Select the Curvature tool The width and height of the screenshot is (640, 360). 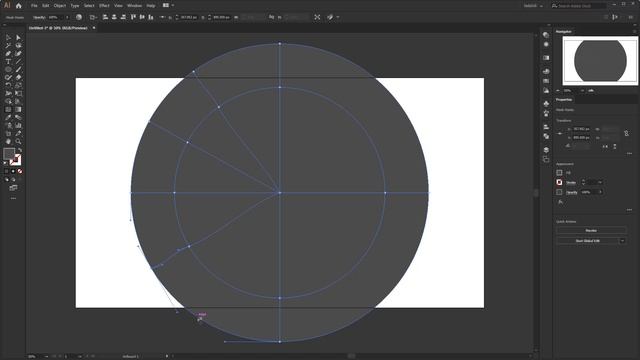18,53
